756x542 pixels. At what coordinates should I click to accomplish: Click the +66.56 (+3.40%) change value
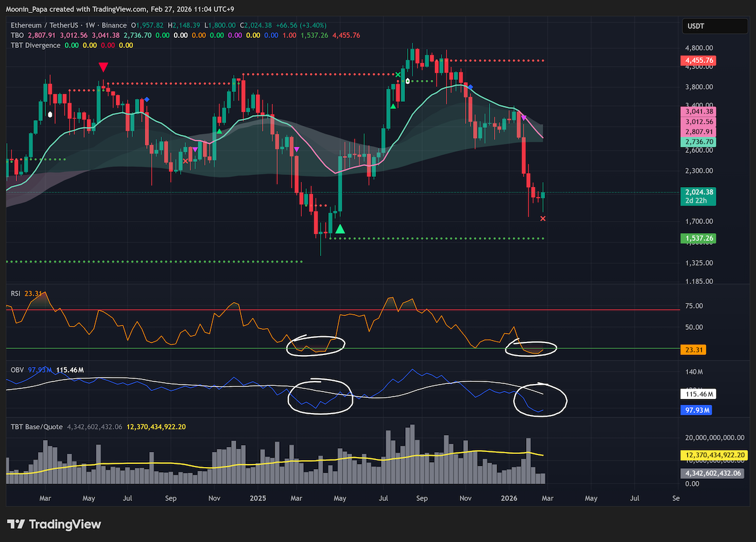coord(301,25)
